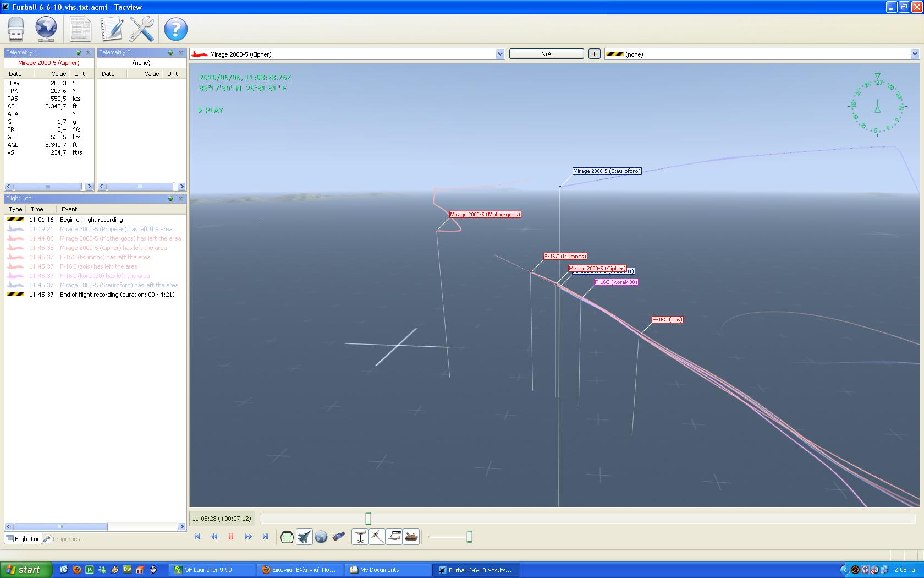
Task: Click the blue question mark help icon
Action: point(175,29)
